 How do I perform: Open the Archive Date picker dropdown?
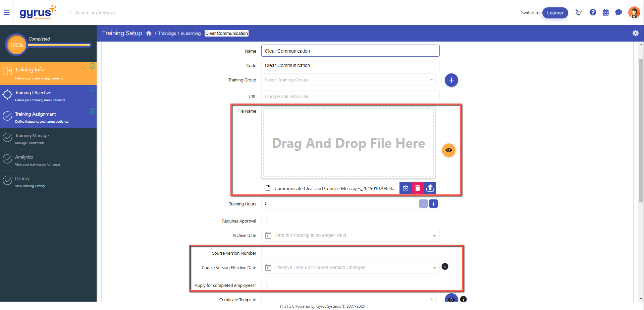pos(434,236)
